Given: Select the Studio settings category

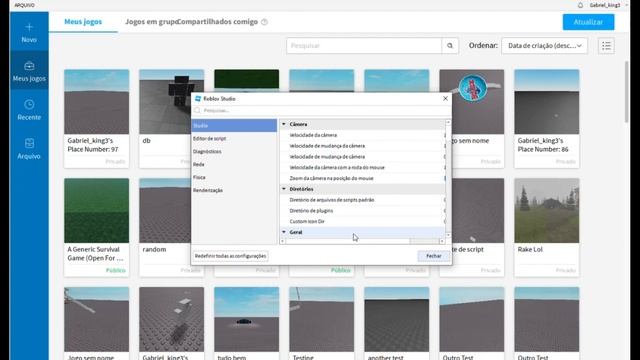Looking at the screenshot, I should coord(234,125).
